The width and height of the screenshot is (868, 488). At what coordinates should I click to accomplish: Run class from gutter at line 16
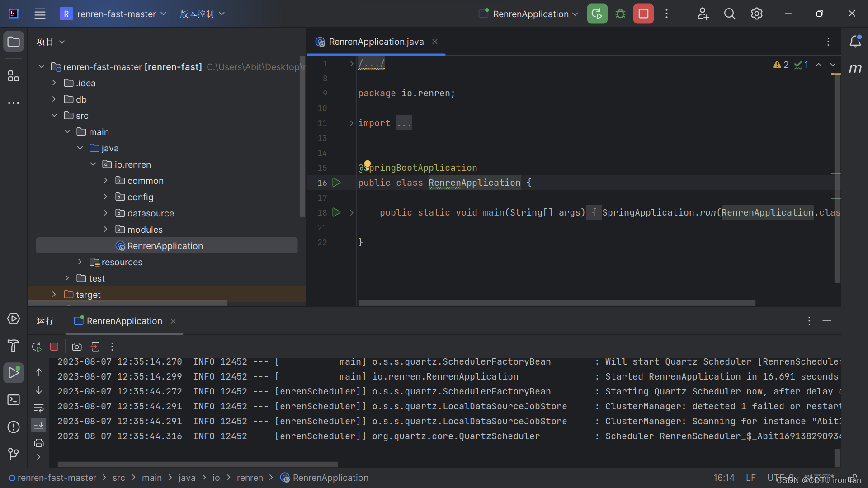[336, 183]
